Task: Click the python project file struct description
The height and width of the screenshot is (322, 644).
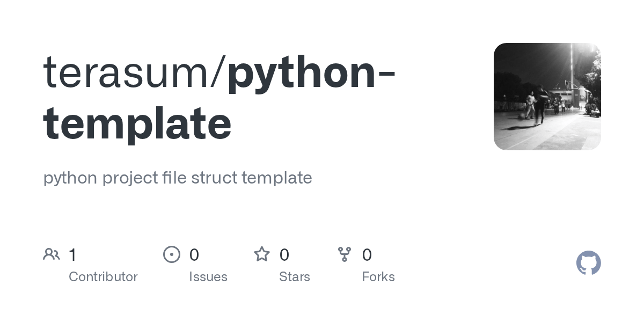Action: click(x=178, y=178)
